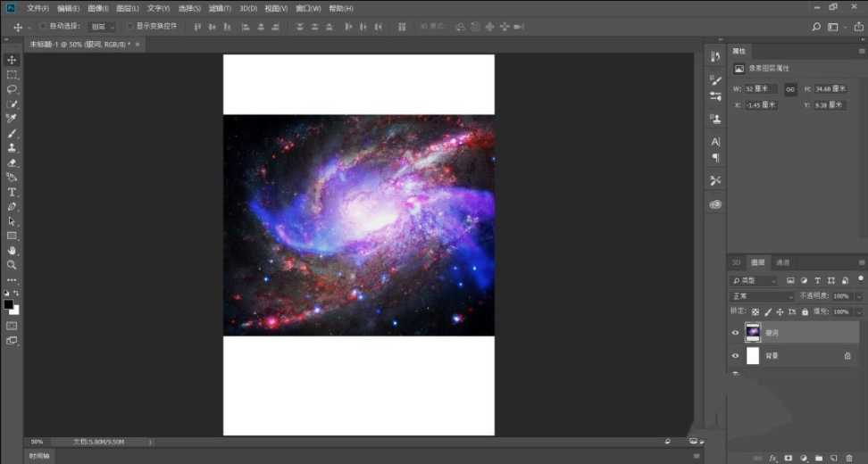Hide the galaxy image layer
The height and width of the screenshot is (464, 868).
(x=736, y=332)
